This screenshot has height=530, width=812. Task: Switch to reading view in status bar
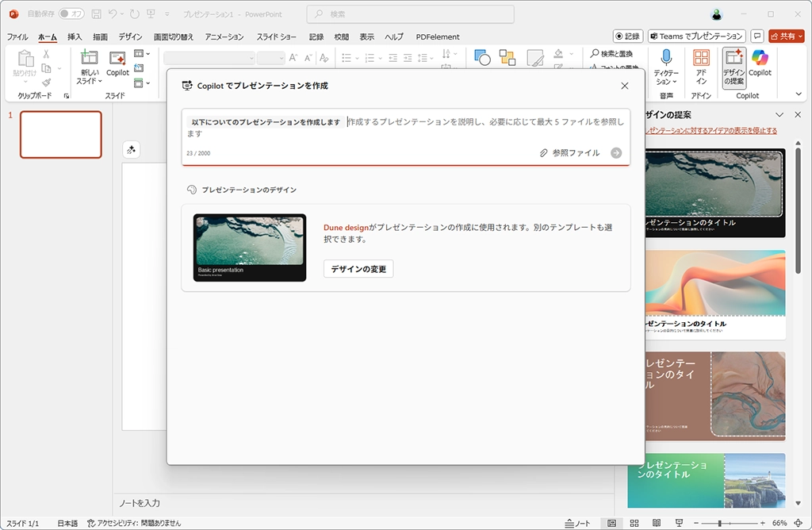point(656,524)
